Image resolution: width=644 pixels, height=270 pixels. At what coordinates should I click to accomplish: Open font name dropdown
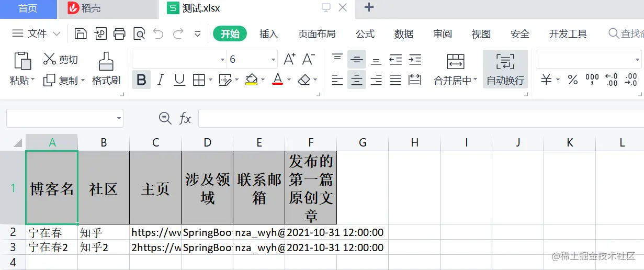pos(222,60)
